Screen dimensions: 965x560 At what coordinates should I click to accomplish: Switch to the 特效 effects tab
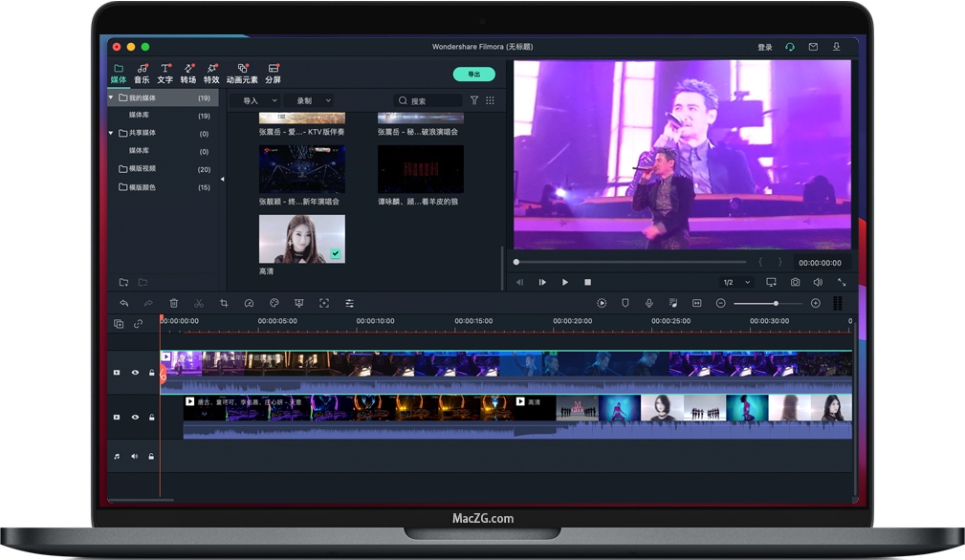[211, 74]
